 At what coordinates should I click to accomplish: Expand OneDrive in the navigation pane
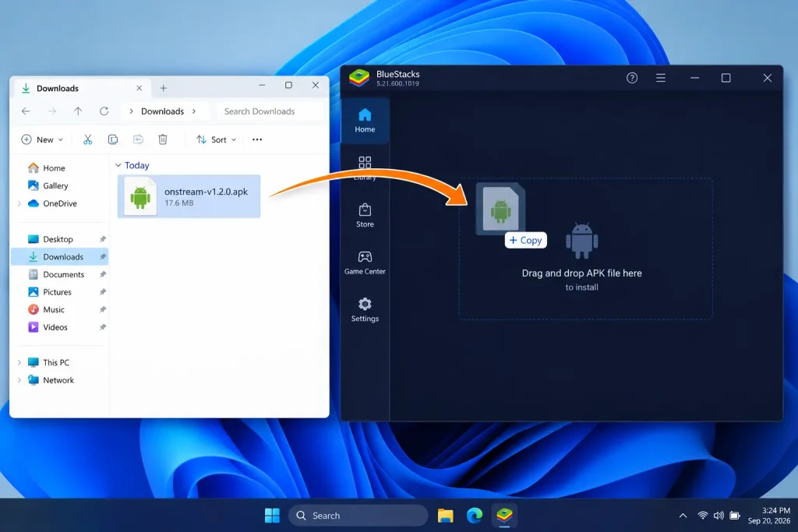click(x=19, y=203)
